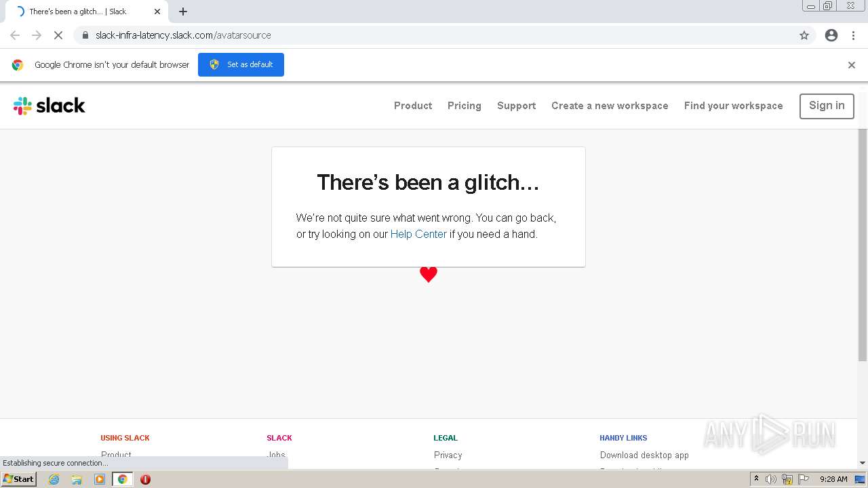Click the page vertical scrollbar thumb
868x488 pixels.
tap(863, 244)
